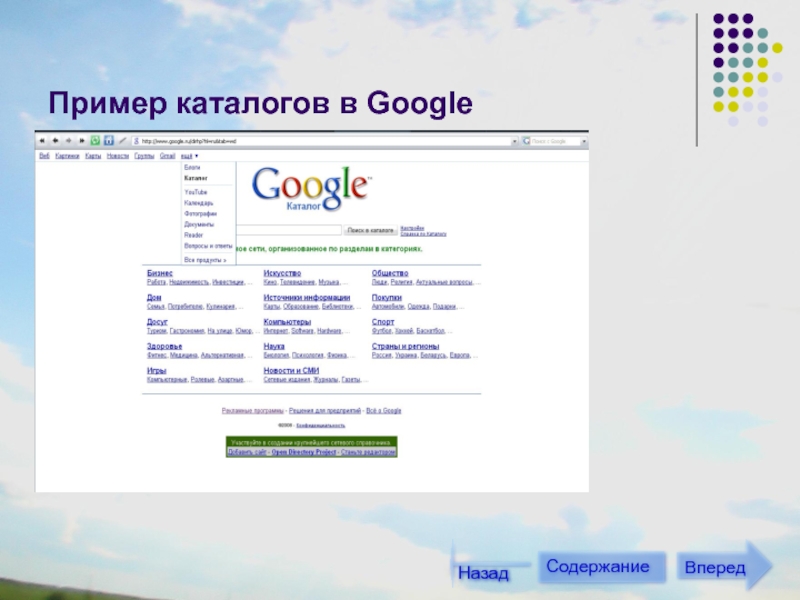Click the pencil edit icon in browser toolbar

121,141
